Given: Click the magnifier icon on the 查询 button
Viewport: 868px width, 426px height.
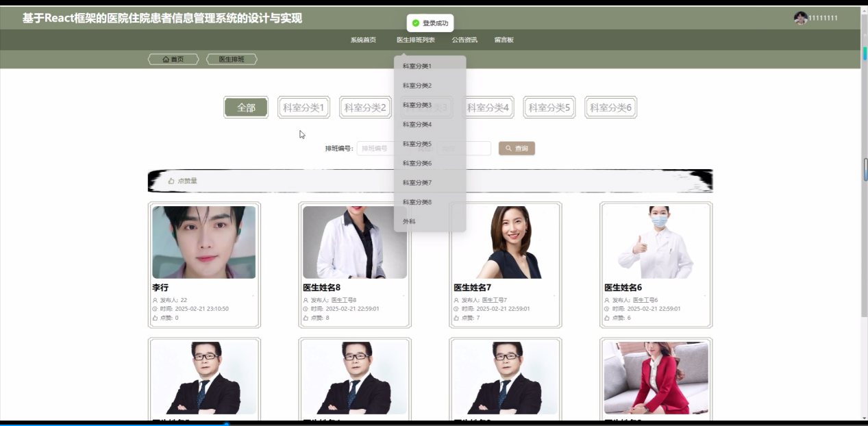Looking at the screenshot, I should pos(509,148).
